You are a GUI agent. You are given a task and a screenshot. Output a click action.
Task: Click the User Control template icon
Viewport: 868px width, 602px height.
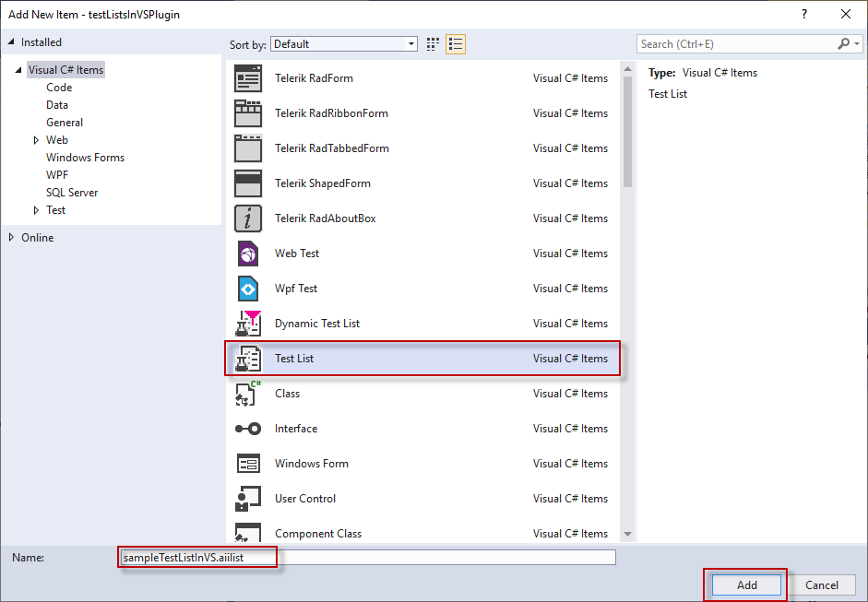coord(248,499)
